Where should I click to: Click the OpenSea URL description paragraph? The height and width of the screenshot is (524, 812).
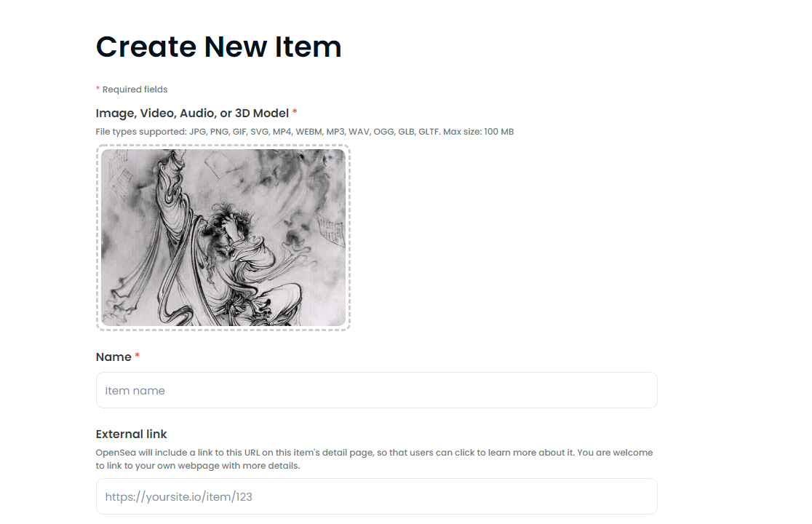(374, 458)
